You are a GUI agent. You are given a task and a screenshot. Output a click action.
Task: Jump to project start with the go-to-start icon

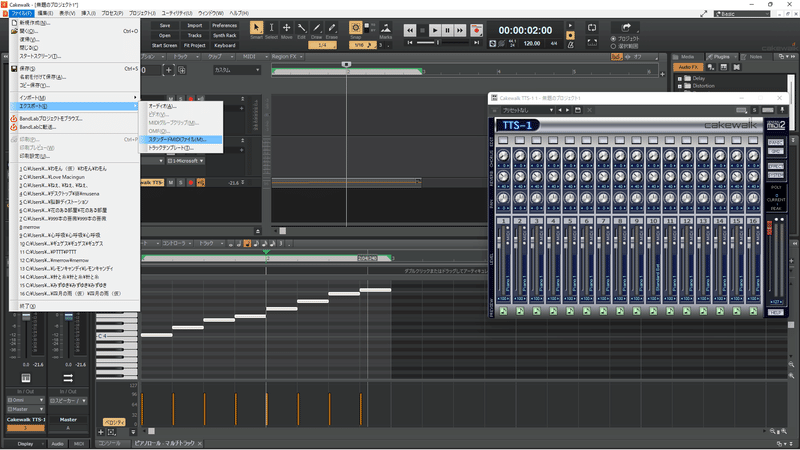tap(410, 43)
